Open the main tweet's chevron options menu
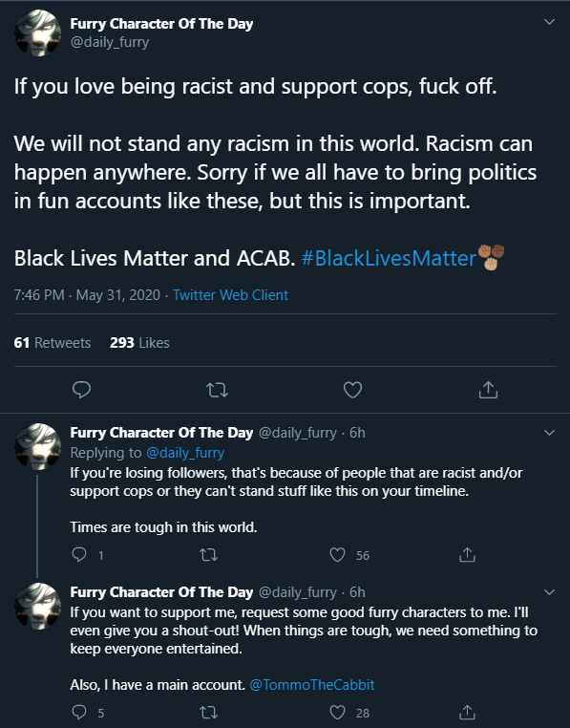 550,22
